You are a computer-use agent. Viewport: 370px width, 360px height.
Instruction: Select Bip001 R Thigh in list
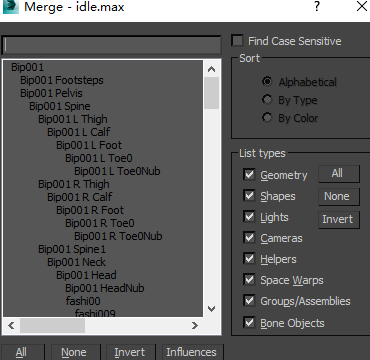tap(74, 184)
